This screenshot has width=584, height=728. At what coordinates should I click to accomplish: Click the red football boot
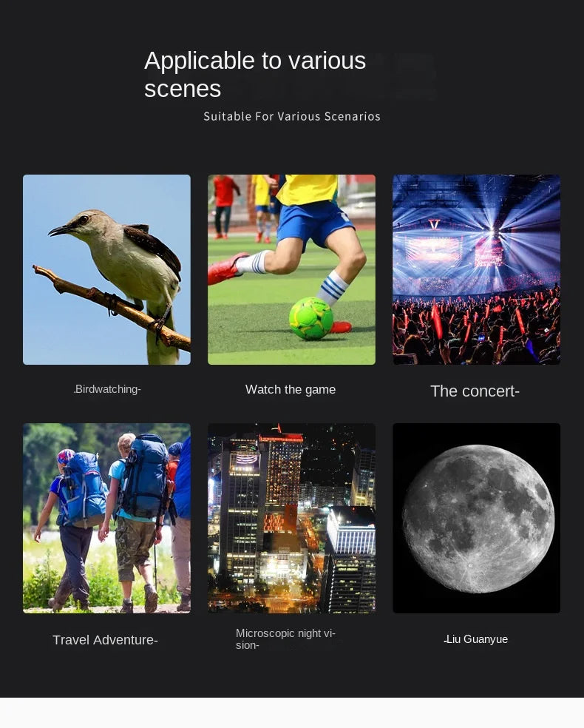click(x=225, y=269)
